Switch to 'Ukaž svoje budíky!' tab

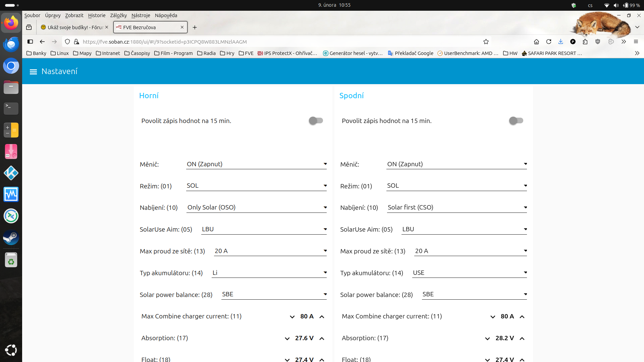(74, 27)
